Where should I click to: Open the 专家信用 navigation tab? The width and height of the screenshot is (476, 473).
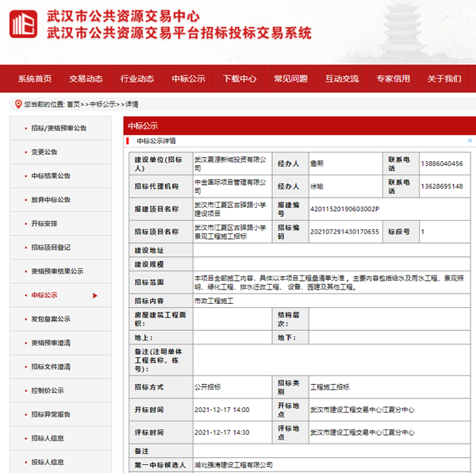tap(393, 79)
